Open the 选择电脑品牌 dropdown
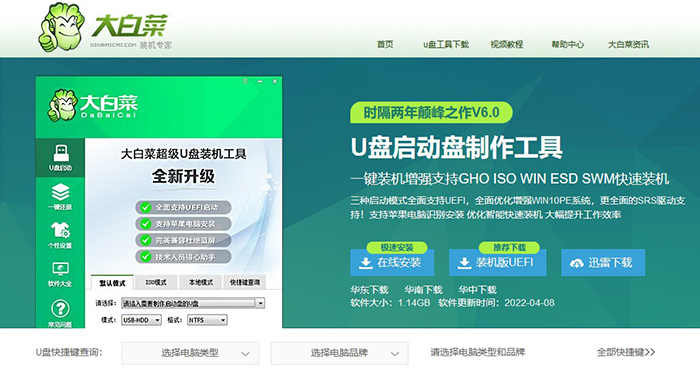700x375 pixels. pyautogui.click(x=339, y=353)
